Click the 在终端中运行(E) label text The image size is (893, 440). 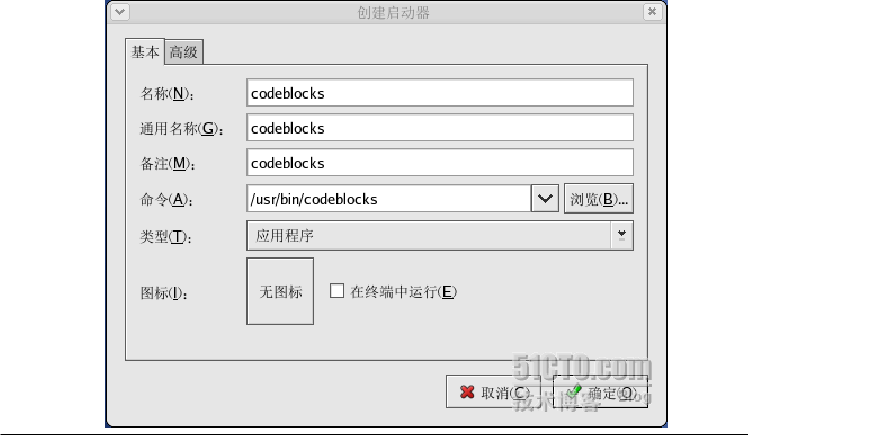click(x=404, y=292)
